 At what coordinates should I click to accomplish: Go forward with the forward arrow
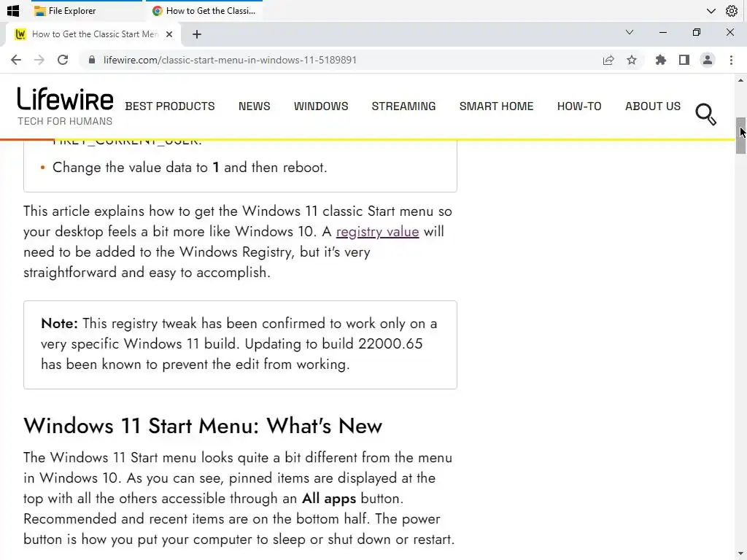tap(39, 60)
